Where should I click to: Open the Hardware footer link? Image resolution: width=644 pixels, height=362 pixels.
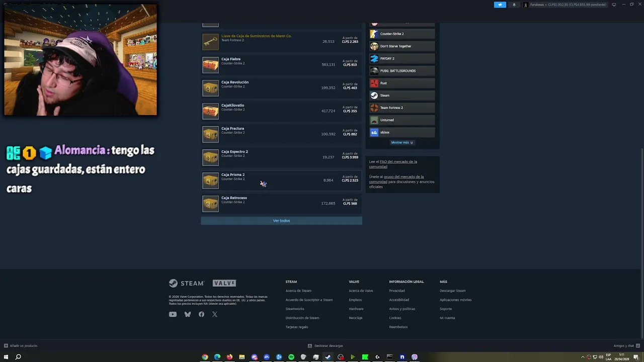356,309
